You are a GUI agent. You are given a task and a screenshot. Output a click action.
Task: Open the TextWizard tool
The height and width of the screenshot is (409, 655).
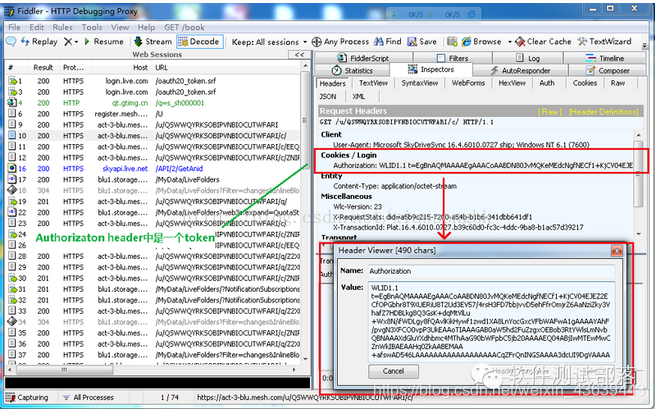(x=604, y=41)
